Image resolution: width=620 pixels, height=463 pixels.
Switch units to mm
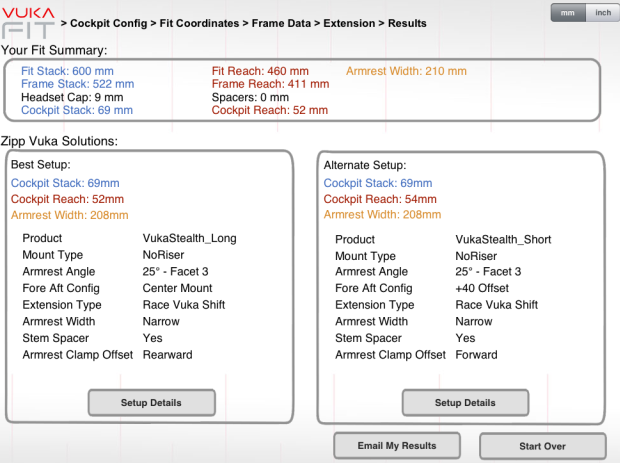567,13
